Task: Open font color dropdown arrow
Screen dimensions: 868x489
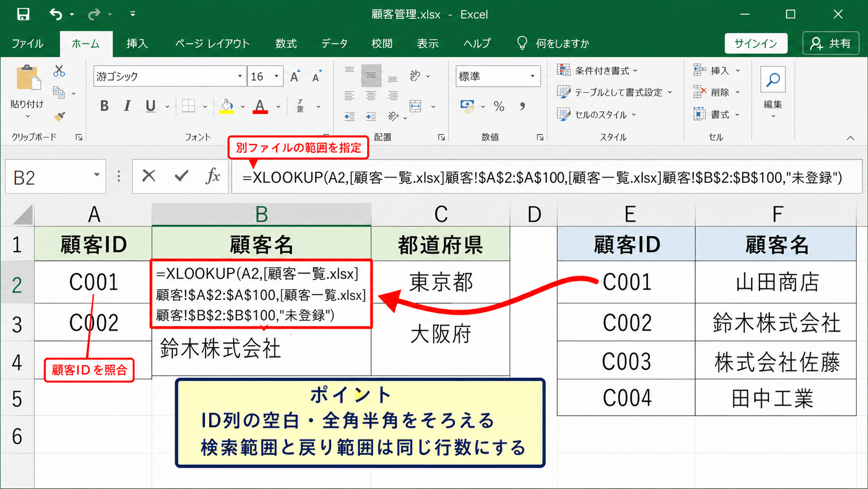Action: click(x=278, y=107)
